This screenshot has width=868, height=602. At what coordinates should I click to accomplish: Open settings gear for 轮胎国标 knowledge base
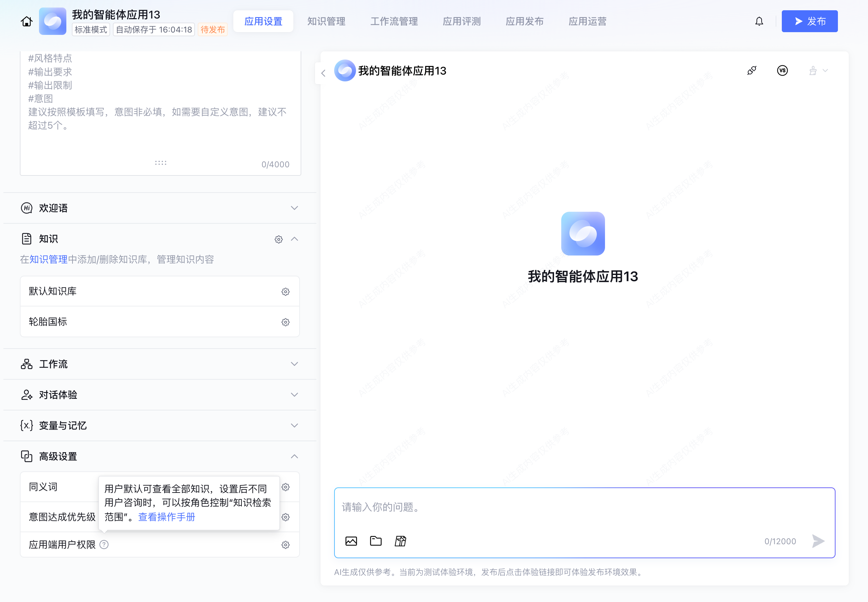click(286, 322)
